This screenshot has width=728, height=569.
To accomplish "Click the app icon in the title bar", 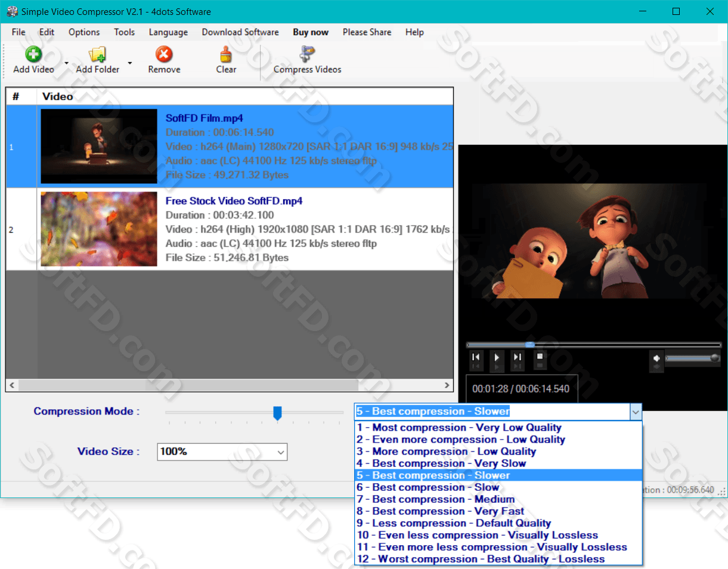I will (x=12, y=11).
